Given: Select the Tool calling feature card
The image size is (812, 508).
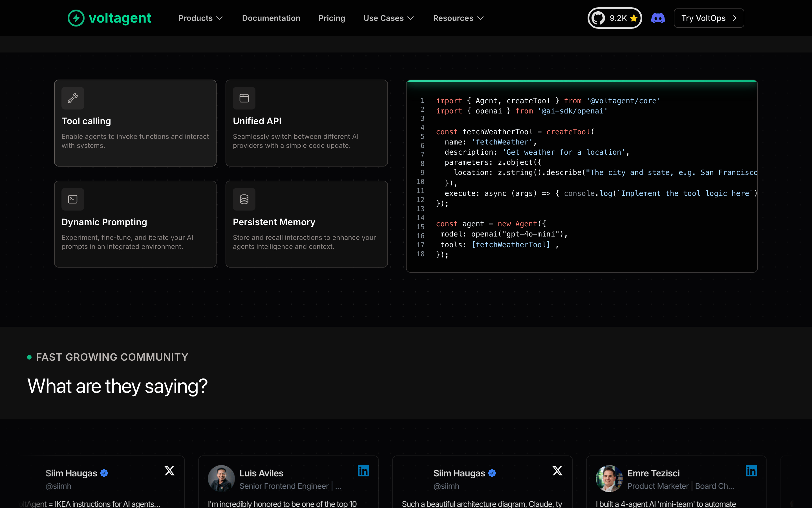Looking at the screenshot, I should pyautogui.click(x=135, y=123).
